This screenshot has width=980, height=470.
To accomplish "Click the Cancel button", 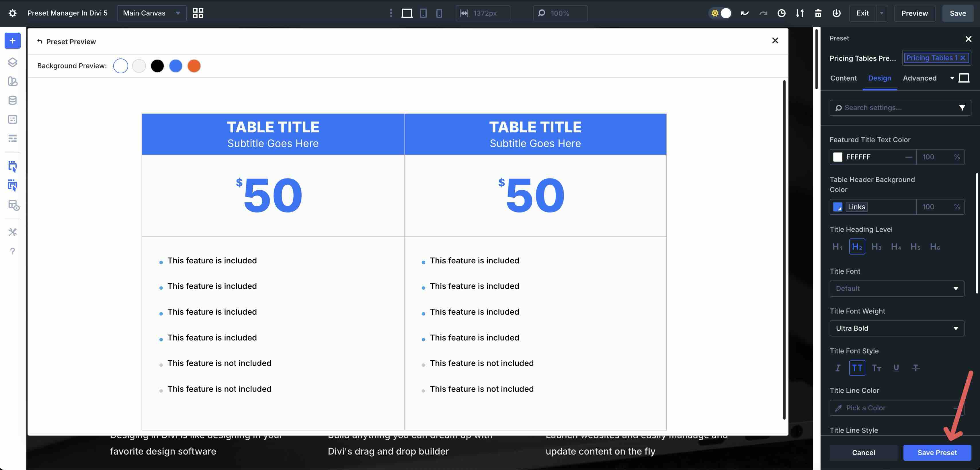I will pyautogui.click(x=863, y=453).
